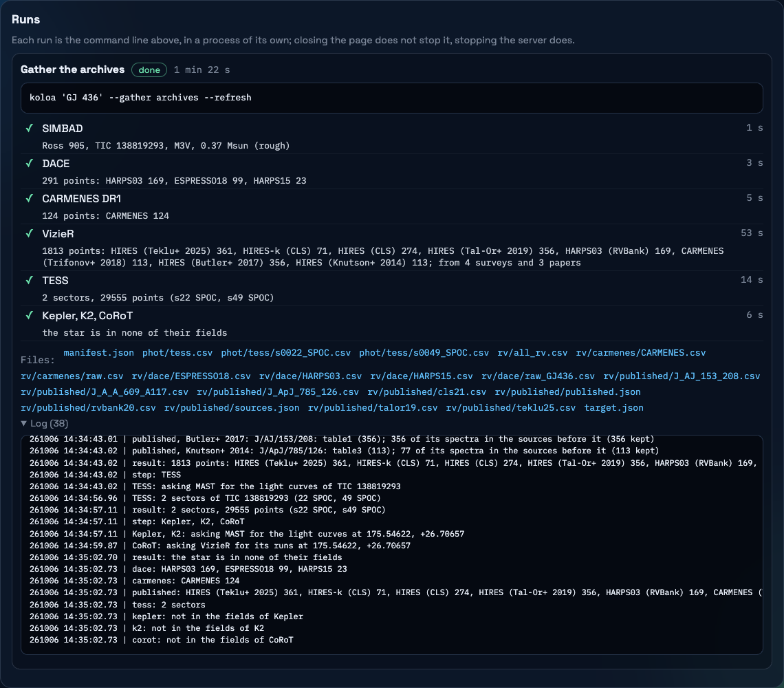Open phot/tess/s0022_SPOC.csv link
This screenshot has width=784, height=688.
(x=286, y=353)
